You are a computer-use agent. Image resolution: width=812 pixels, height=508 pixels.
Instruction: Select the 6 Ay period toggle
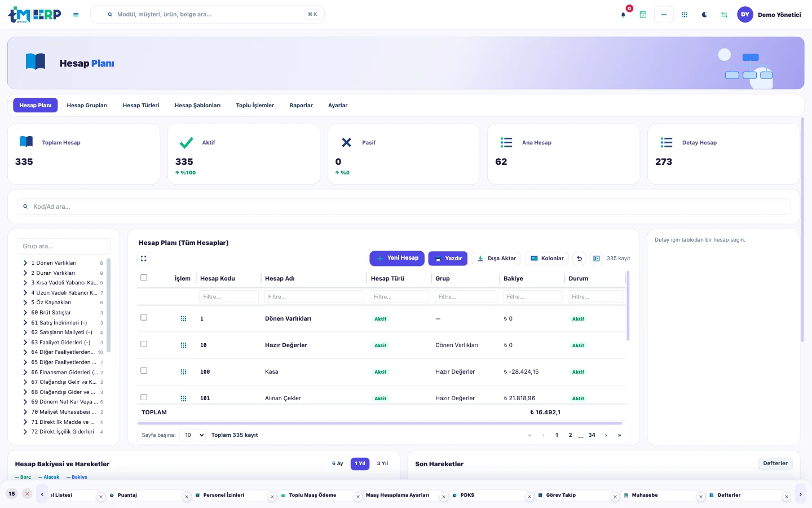pos(338,463)
